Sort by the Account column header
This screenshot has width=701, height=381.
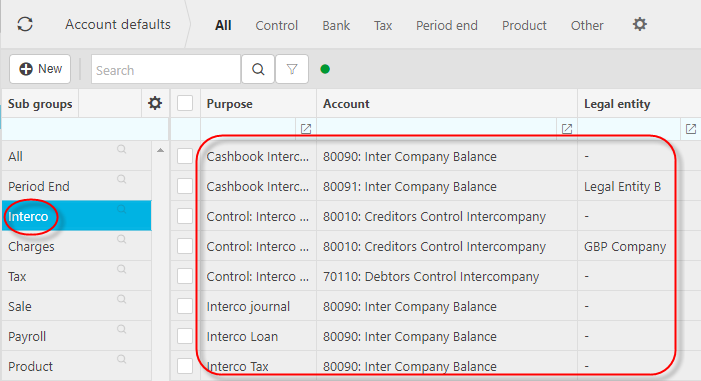346,104
